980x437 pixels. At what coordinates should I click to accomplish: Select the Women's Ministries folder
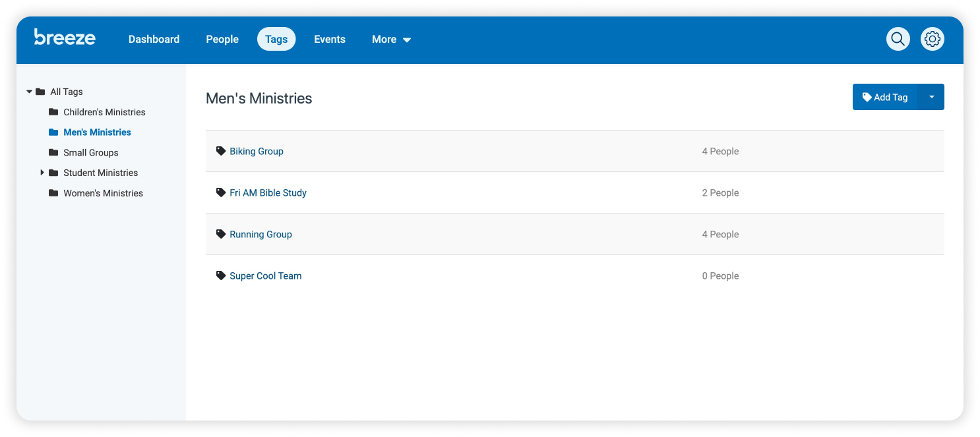pyautogui.click(x=103, y=193)
